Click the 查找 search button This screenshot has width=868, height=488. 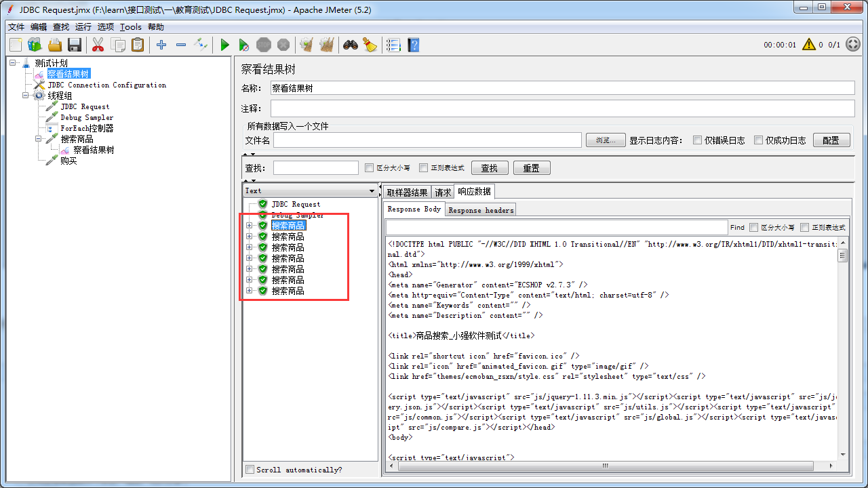point(490,168)
